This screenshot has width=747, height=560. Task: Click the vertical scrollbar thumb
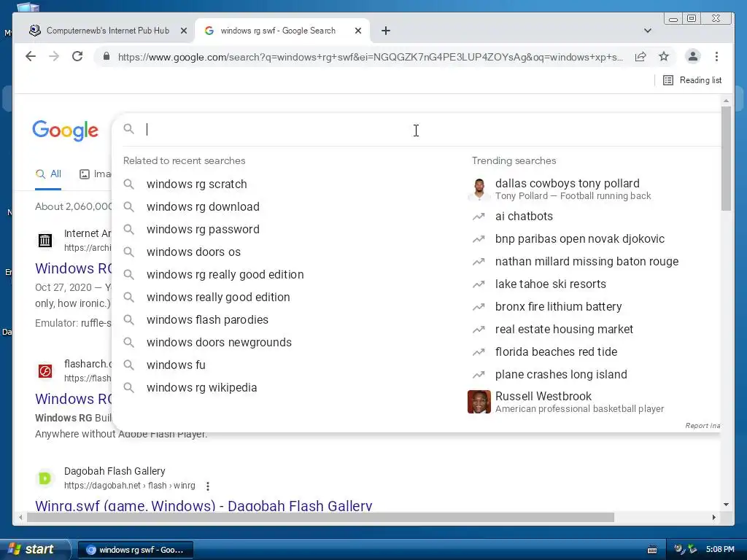click(726, 158)
